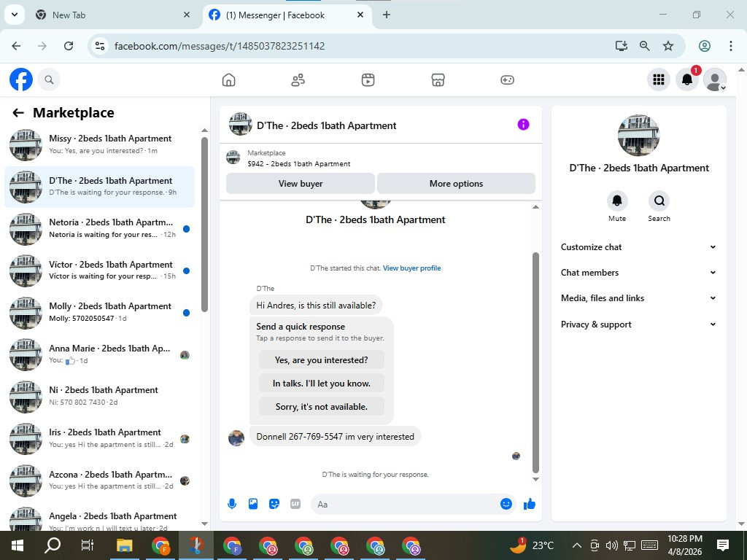Mute this conversation with the bell icon
747x560 pixels.
(x=617, y=201)
